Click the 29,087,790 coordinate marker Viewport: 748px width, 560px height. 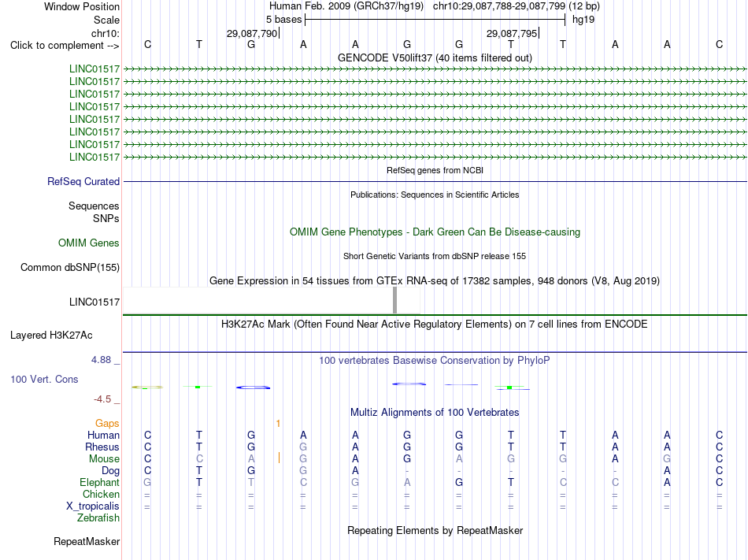(252, 33)
